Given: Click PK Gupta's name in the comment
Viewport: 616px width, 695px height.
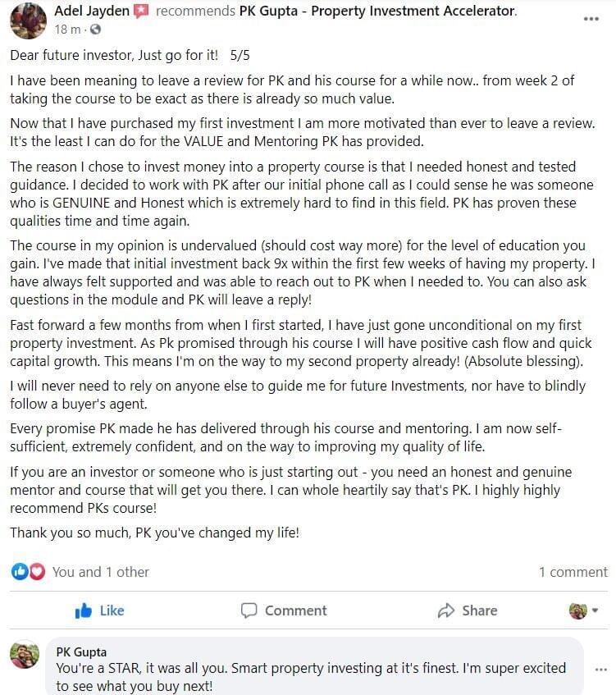Looking at the screenshot, I should (81, 652).
